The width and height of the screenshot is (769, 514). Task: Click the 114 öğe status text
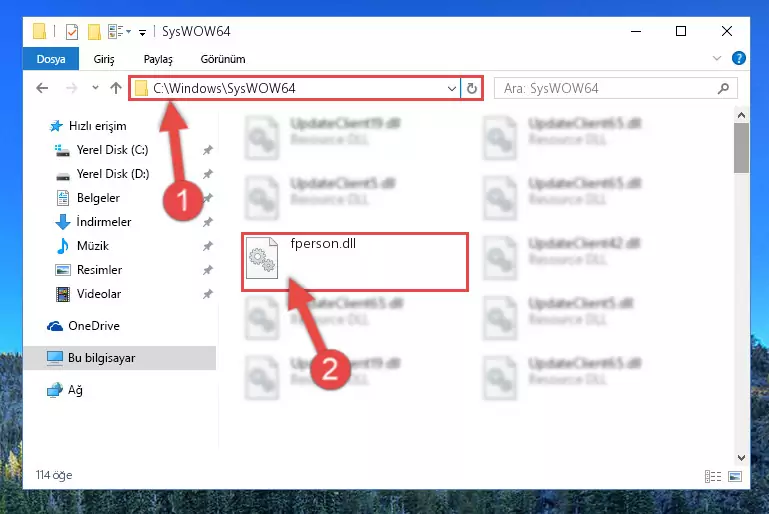54,475
